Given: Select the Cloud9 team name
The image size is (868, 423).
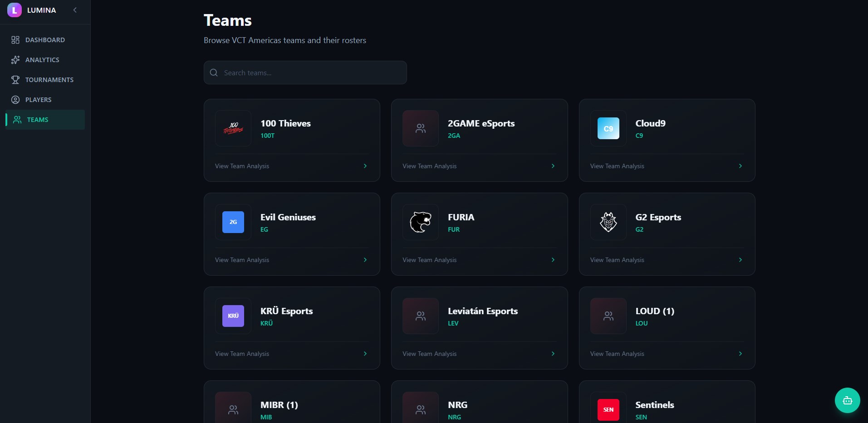Looking at the screenshot, I should coord(650,123).
